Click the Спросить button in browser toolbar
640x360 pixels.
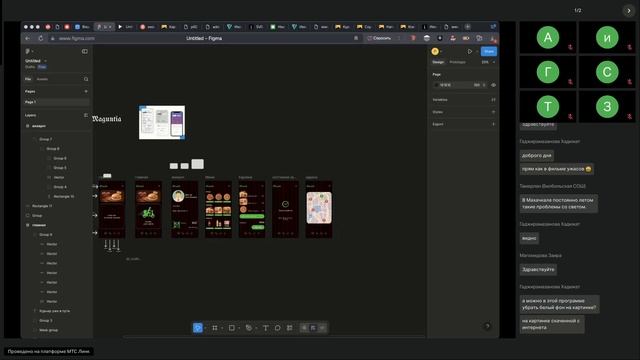pyautogui.click(x=379, y=38)
